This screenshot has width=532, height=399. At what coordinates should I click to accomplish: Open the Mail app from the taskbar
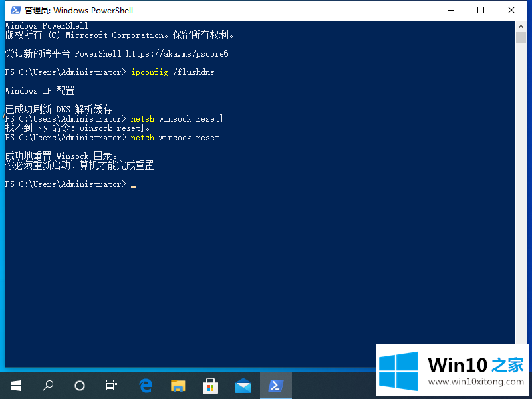click(x=243, y=386)
